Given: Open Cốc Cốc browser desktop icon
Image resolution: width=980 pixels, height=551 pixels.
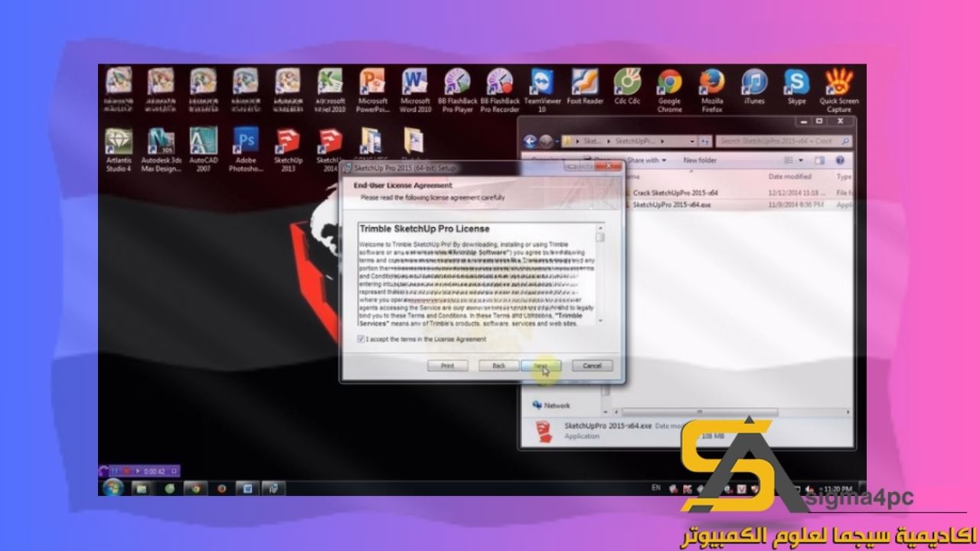Looking at the screenshot, I should tap(627, 86).
